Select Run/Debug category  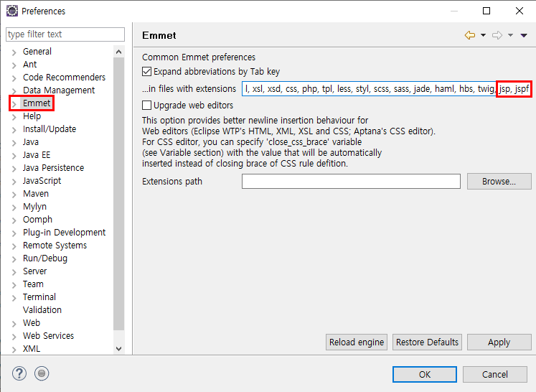coord(45,258)
